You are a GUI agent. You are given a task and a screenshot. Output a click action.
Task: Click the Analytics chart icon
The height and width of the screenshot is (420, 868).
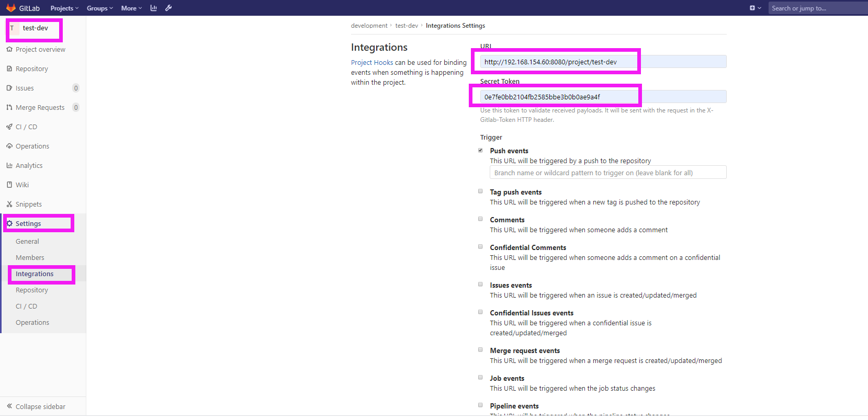(x=9, y=165)
